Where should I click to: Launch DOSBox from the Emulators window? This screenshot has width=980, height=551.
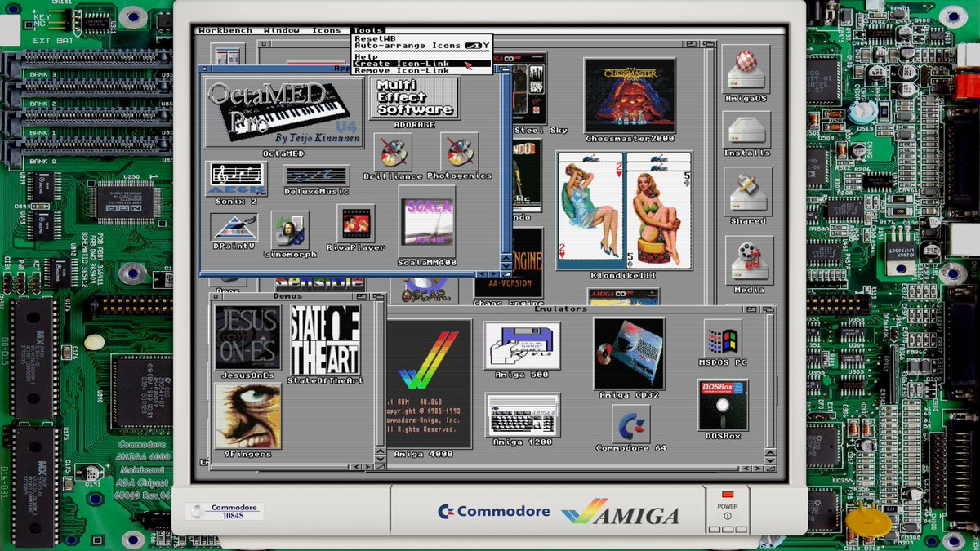(x=722, y=406)
